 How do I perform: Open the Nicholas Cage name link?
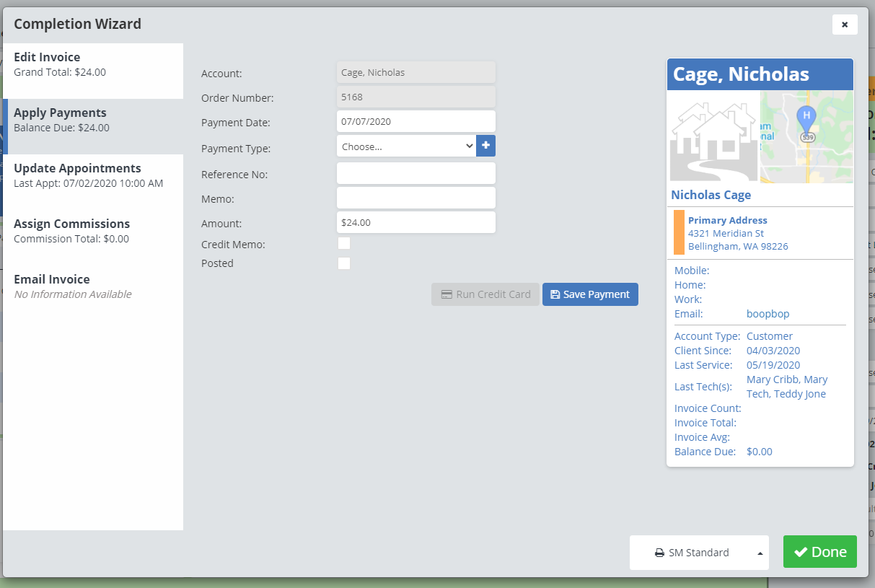pyautogui.click(x=711, y=195)
